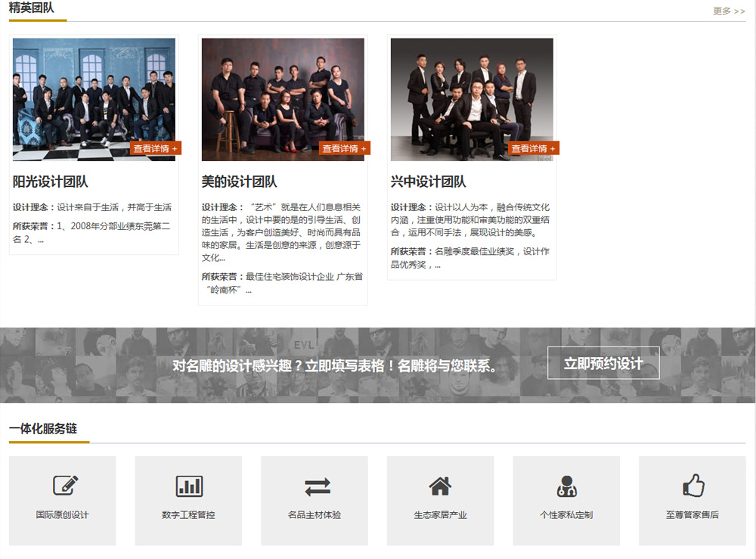Click the 兴中设计团队 title
Viewport: 756px width, 559px height.
[428, 182]
